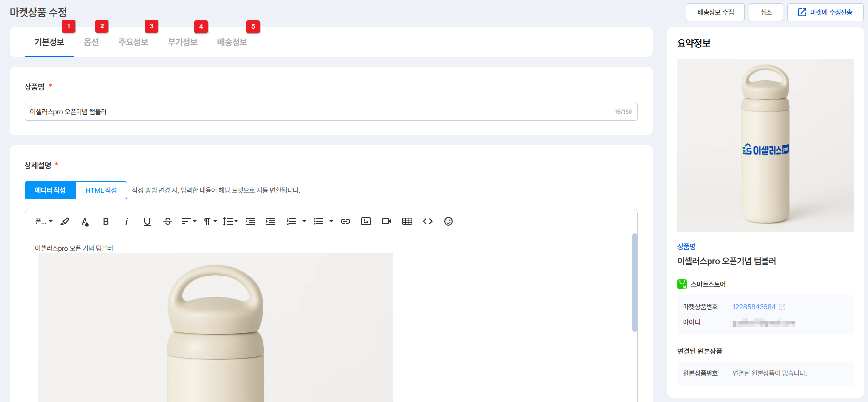This screenshot has height=402, width=868.
Task: Select the 기본정보 tab
Action: 49,42
